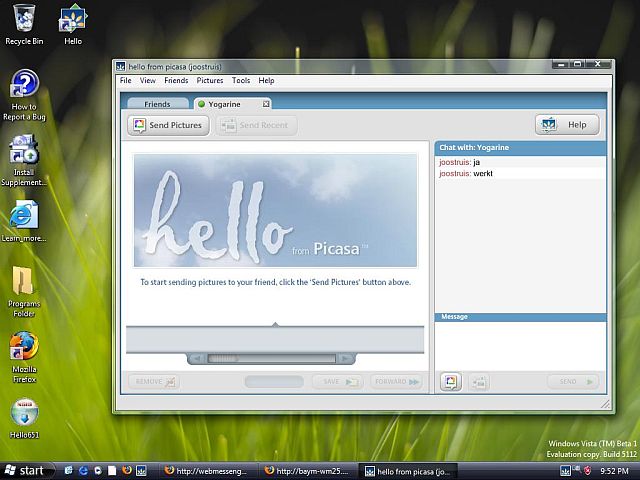Open the Learn more Internet Explorer shortcut
This screenshot has height=480, width=640.
click(24, 221)
